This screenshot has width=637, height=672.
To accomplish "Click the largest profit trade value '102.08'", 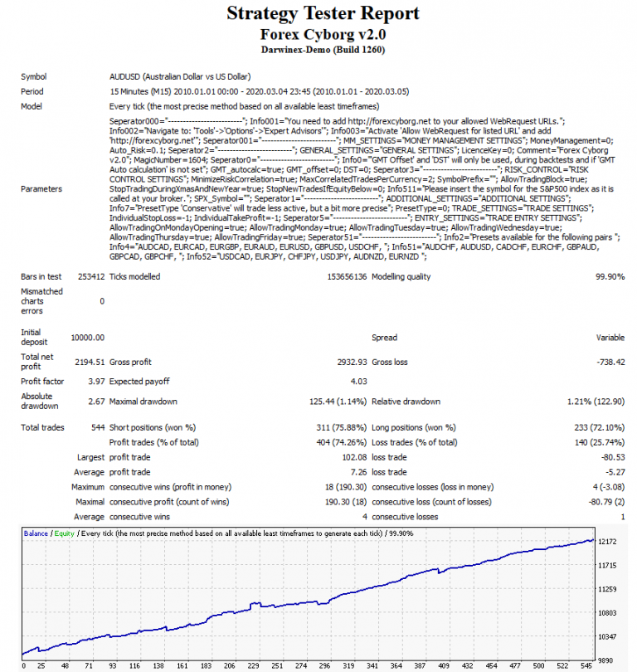I will [x=355, y=457].
